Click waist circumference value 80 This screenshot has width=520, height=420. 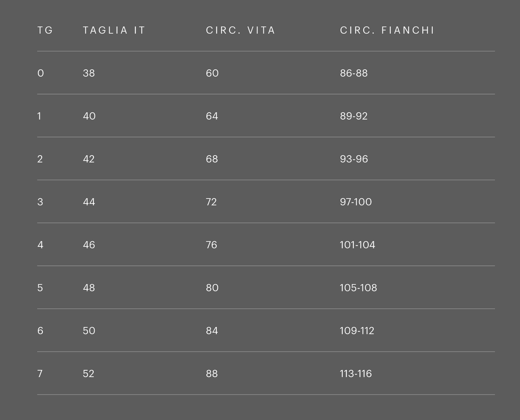coord(212,288)
